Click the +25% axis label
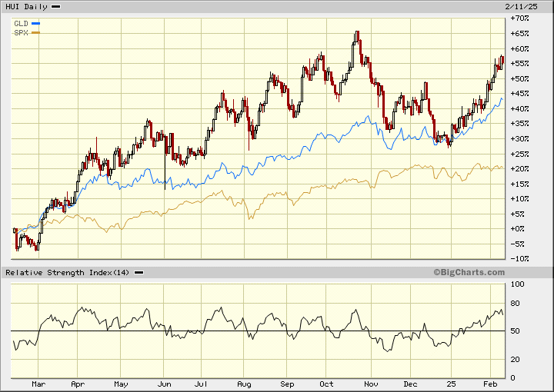This screenshot has height=392, width=554. point(519,154)
